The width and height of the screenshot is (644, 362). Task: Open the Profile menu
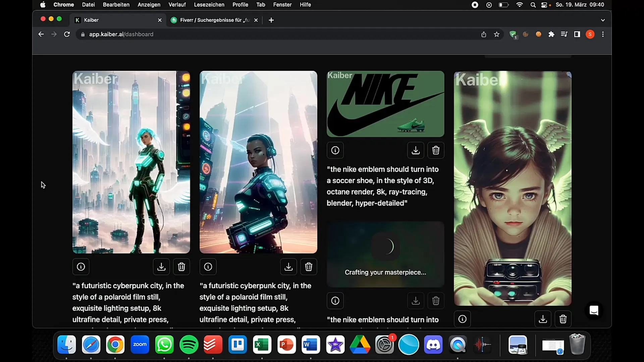[x=240, y=5]
